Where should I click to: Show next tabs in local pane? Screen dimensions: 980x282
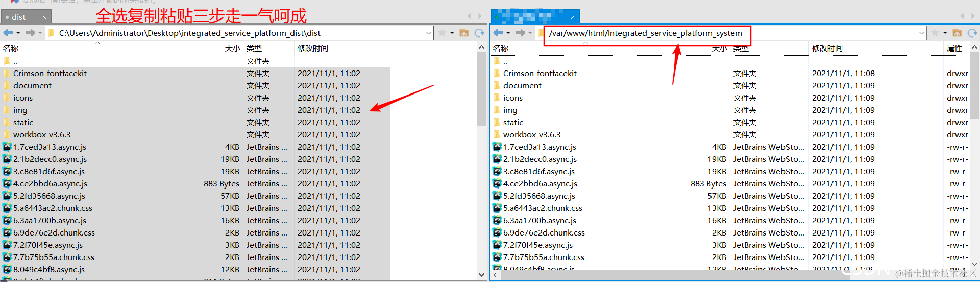(x=480, y=16)
